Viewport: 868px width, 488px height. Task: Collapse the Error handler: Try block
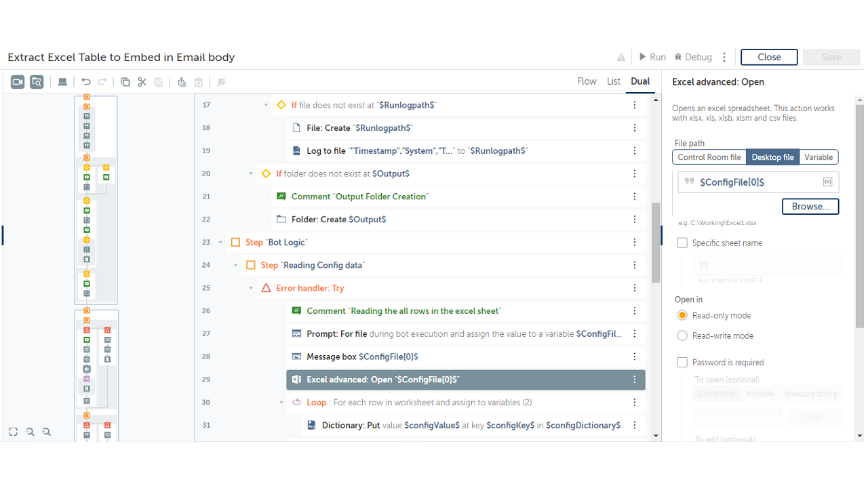pos(251,288)
